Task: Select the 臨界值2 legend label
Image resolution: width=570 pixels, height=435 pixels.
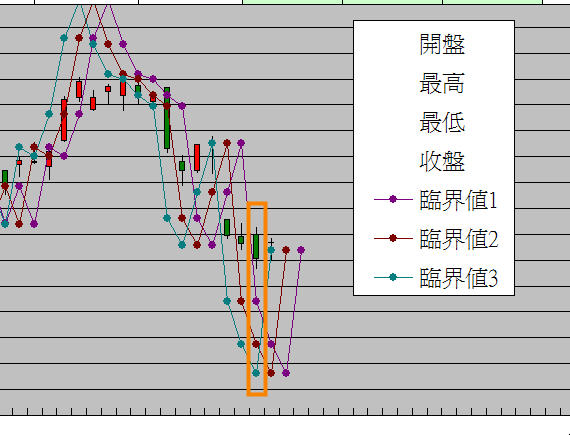Action: click(458, 239)
